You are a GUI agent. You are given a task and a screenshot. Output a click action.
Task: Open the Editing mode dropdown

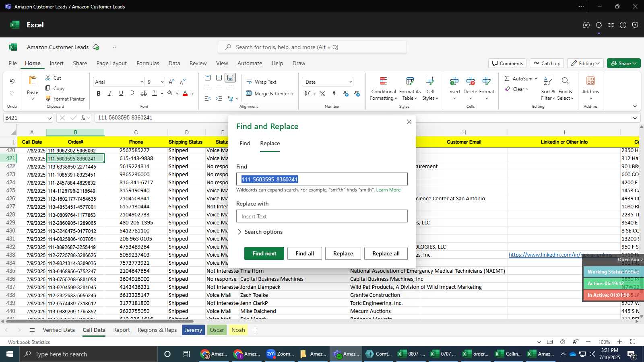586,63
